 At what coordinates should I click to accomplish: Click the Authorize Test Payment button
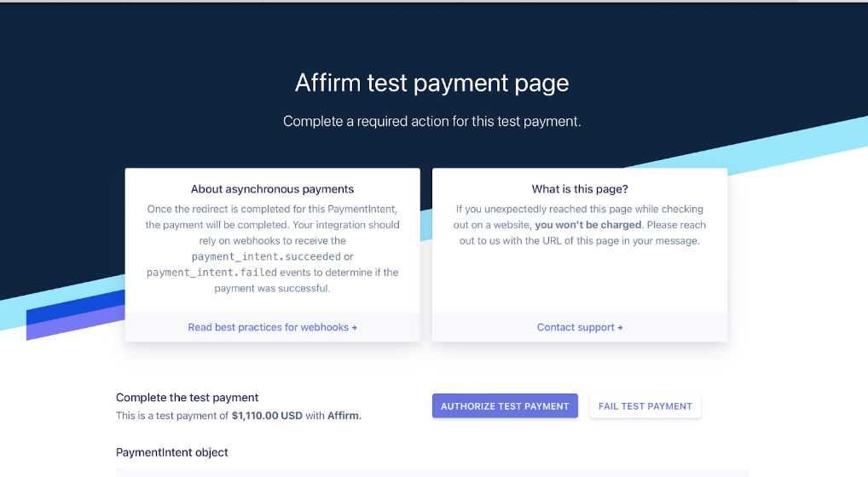tap(505, 405)
